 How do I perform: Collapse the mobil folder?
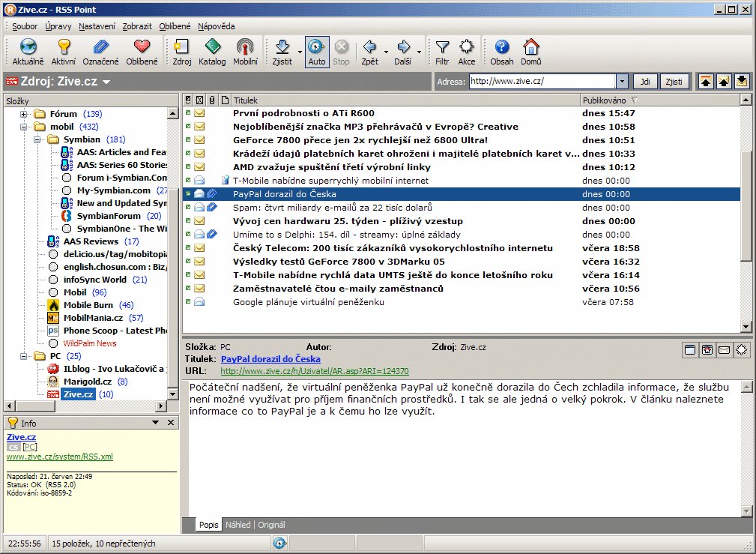pyautogui.click(x=23, y=127)
